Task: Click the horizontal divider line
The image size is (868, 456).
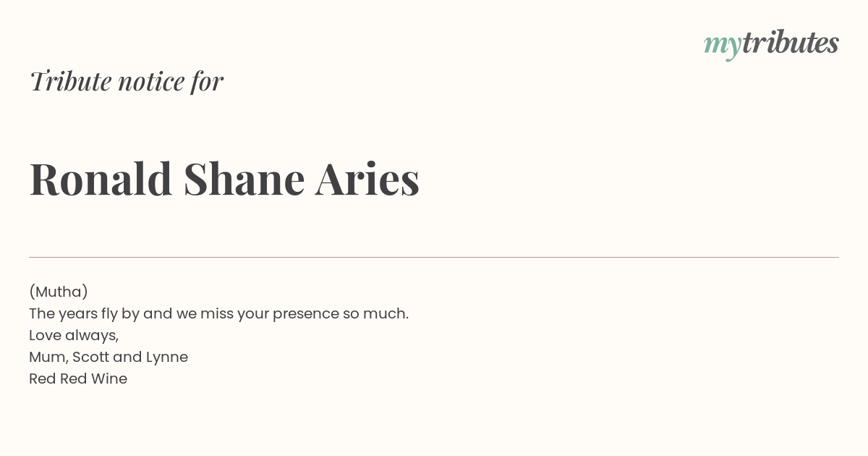Action: [434, 257]
